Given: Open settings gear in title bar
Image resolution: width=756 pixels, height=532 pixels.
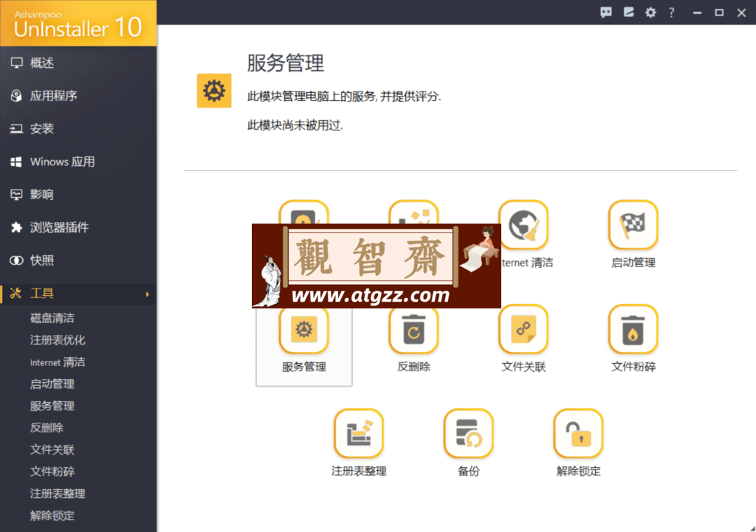Looking at the screenshot, I should click(x=650, y=13).
